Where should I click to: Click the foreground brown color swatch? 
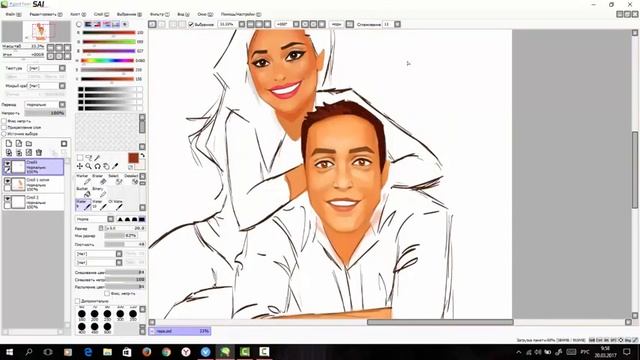[133, 158]
